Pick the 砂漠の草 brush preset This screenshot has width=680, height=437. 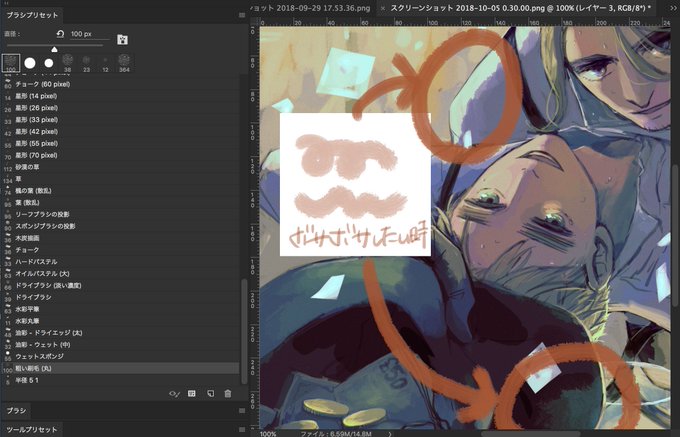pos(121,167)
